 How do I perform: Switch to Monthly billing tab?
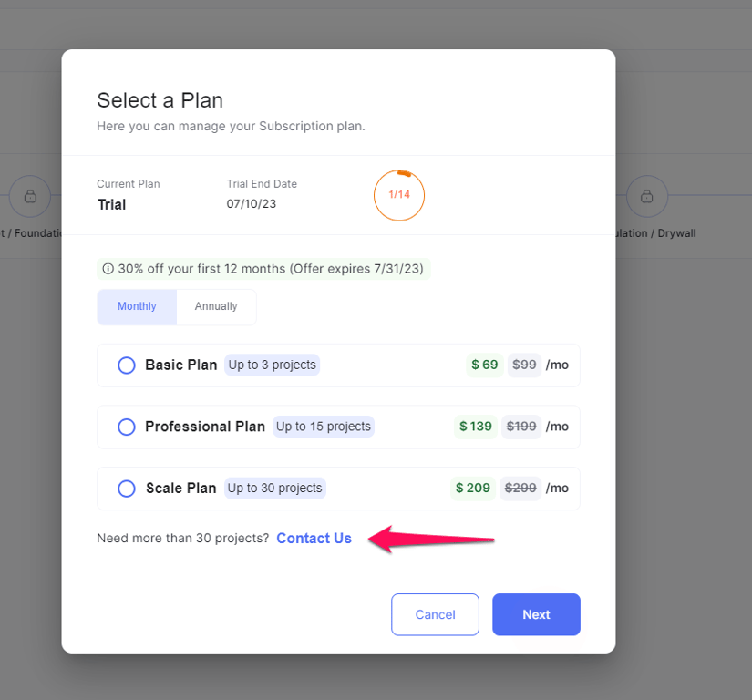137,307
